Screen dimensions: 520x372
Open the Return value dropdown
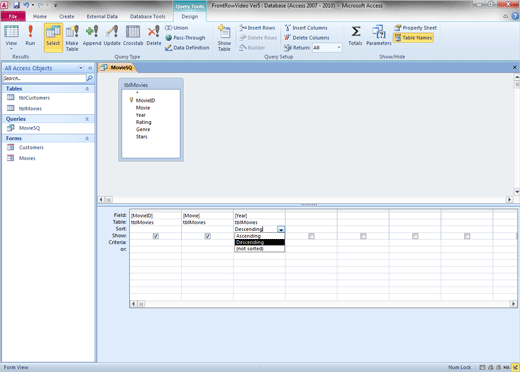[339, 48]
